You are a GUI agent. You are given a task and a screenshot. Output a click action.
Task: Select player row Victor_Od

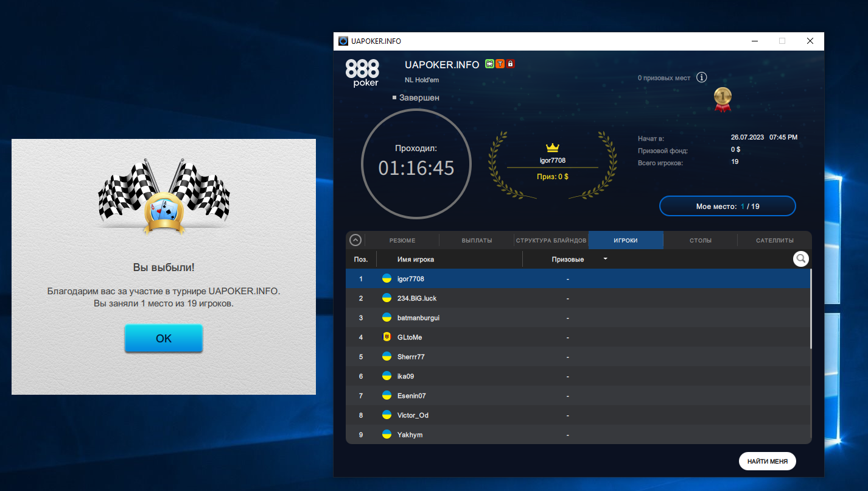point(578,415)
